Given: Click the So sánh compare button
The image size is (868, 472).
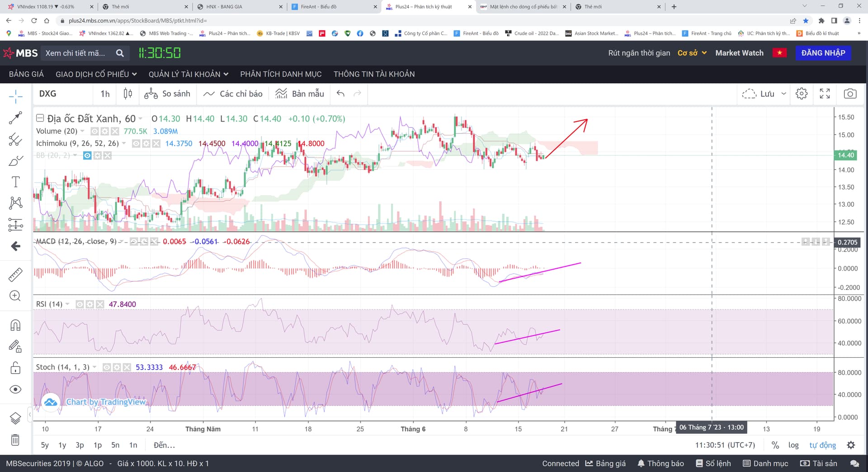Looking at the screenshot, I should pyautogui.click(x=167, y=93).
